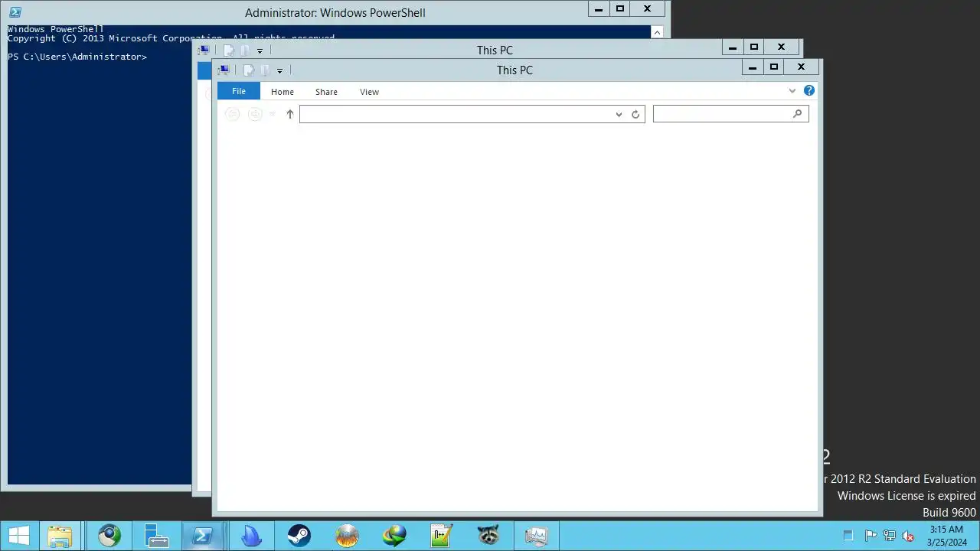Close the front This PC window

[801, 67]
